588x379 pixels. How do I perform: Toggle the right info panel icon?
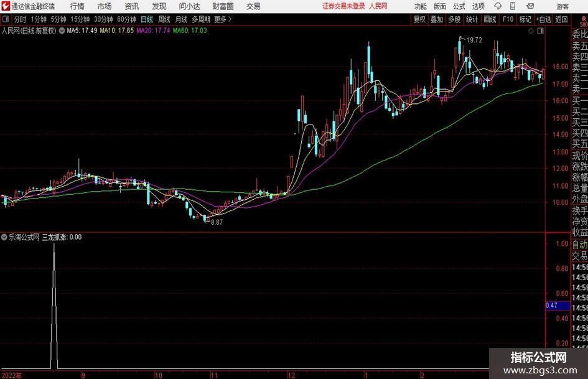[540, 31]
